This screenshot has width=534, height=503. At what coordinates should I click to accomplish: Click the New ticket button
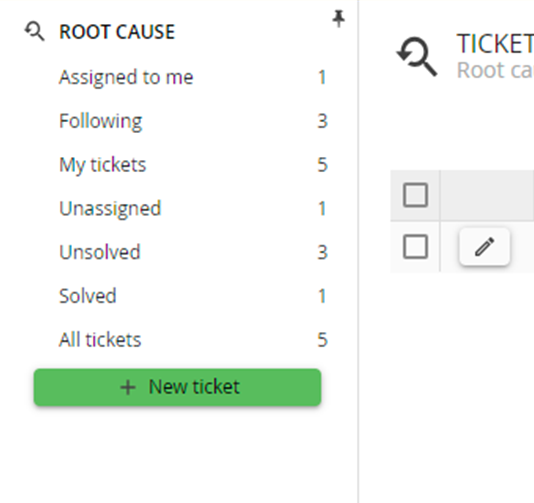(177, 387)
